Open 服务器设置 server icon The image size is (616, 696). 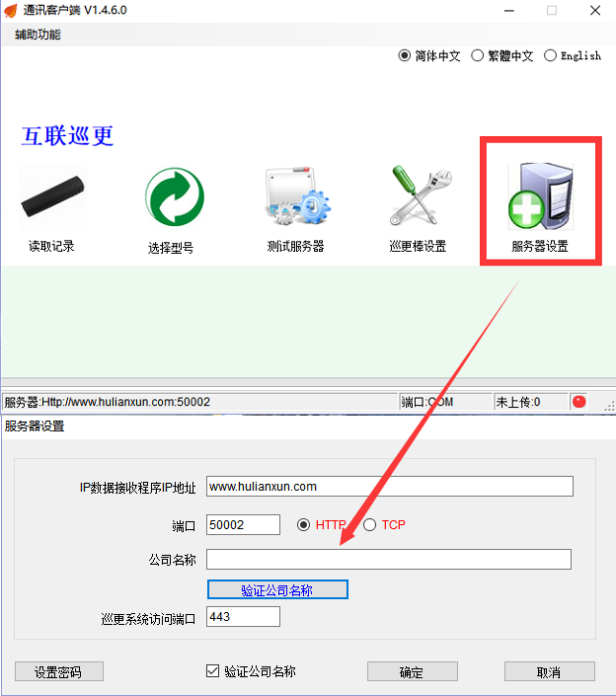[541, 195]
